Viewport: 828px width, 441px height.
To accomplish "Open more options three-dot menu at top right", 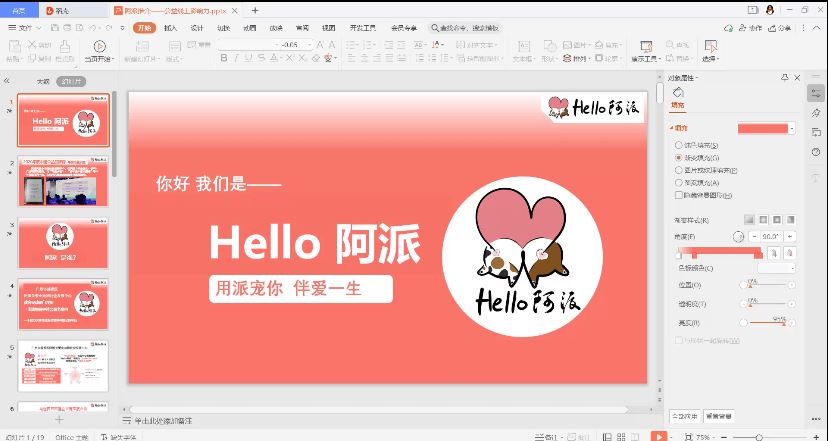I will click(804, 27).
